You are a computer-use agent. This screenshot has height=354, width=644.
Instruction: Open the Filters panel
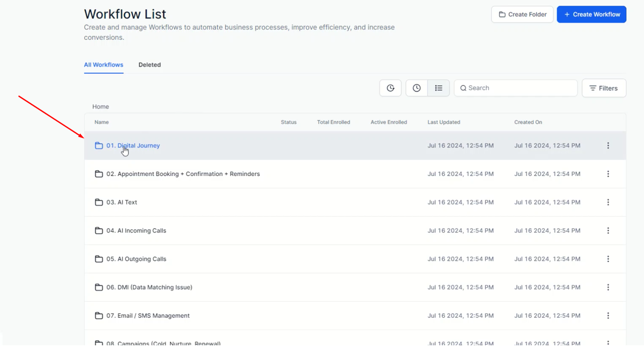coord(604,88)
